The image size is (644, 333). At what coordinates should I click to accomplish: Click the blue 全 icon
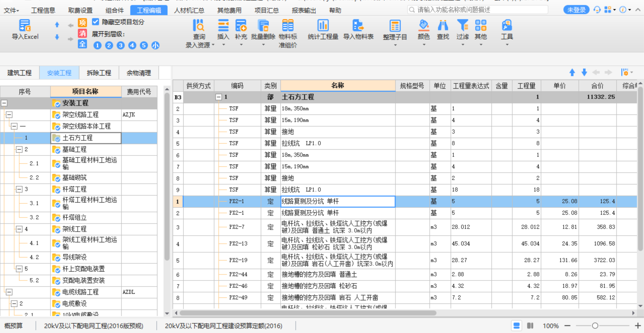click(82, 44)
